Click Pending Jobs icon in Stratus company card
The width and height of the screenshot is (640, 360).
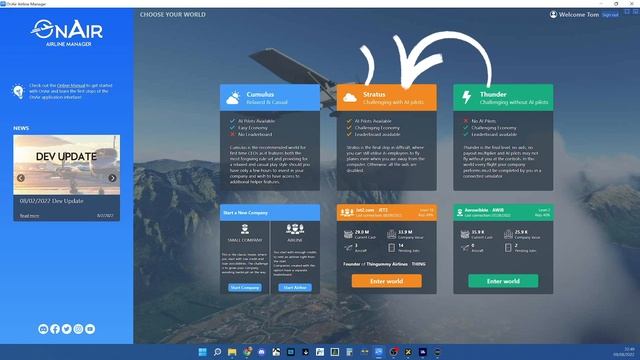click(x=391, y=247)
